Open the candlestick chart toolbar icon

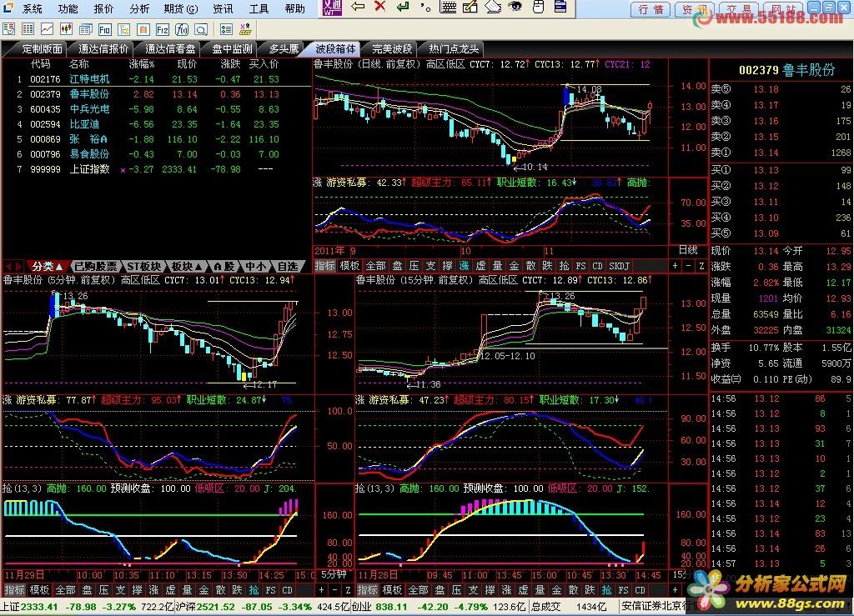pyautogui.click(x=66, y=29)
